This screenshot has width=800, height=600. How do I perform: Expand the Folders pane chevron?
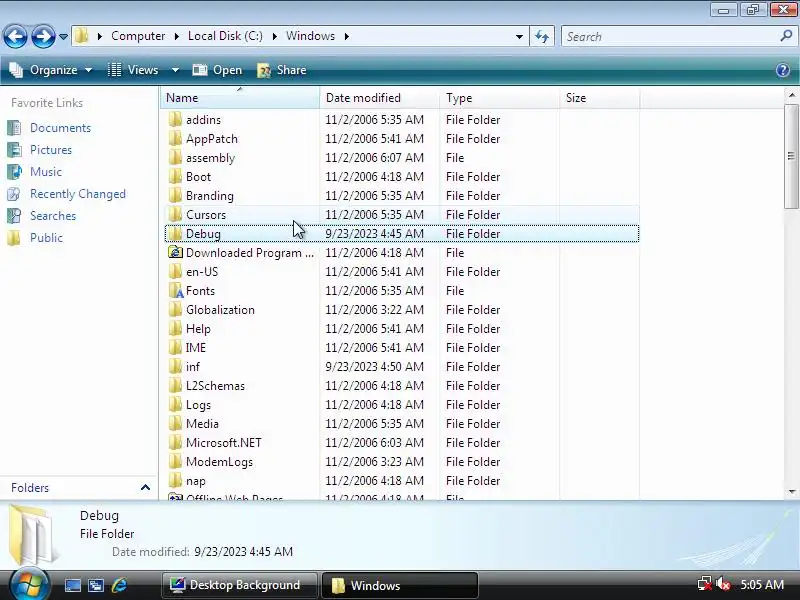tap(145, 488)
